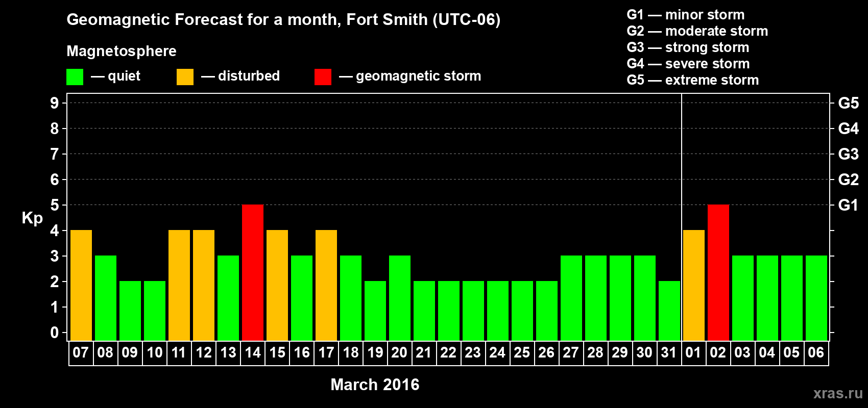Screen dimensions: 868x408
Task: Click the green bar for March 09
Action: point(130,311)
